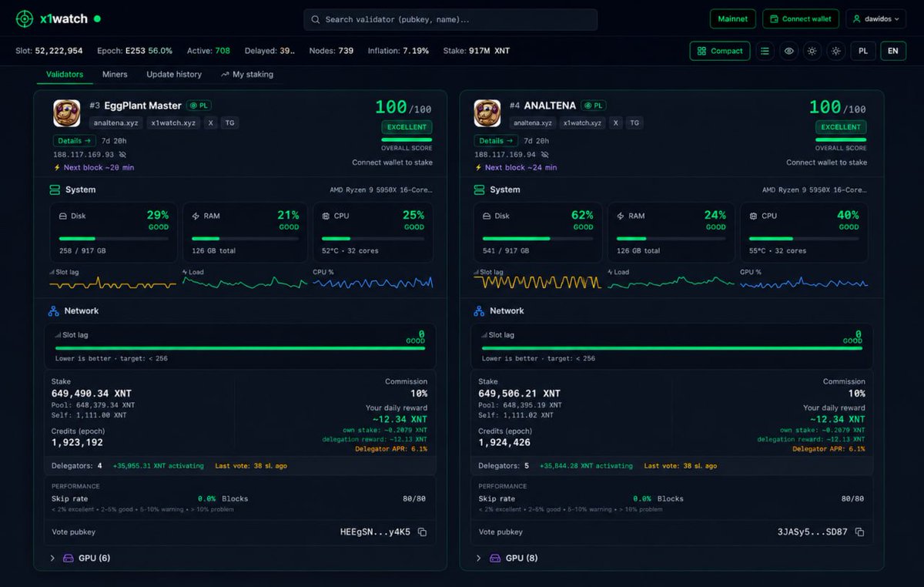Click the Mainnet button
Image resolution: width=924 pixels, height=587 pixels.
click(x=733, y=18)
